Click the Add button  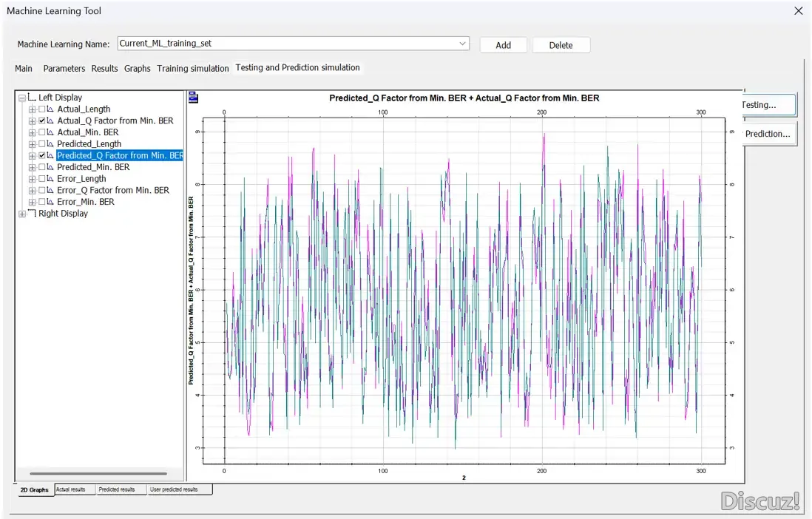tap(504, 45)
